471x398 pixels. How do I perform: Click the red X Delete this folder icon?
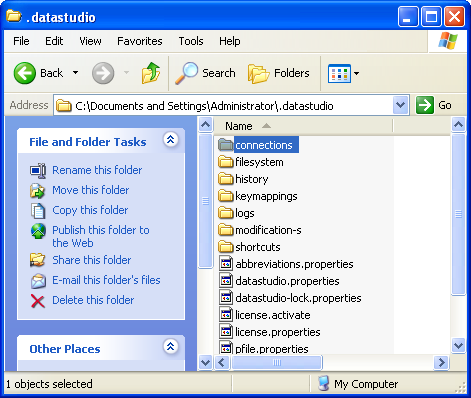38,300
